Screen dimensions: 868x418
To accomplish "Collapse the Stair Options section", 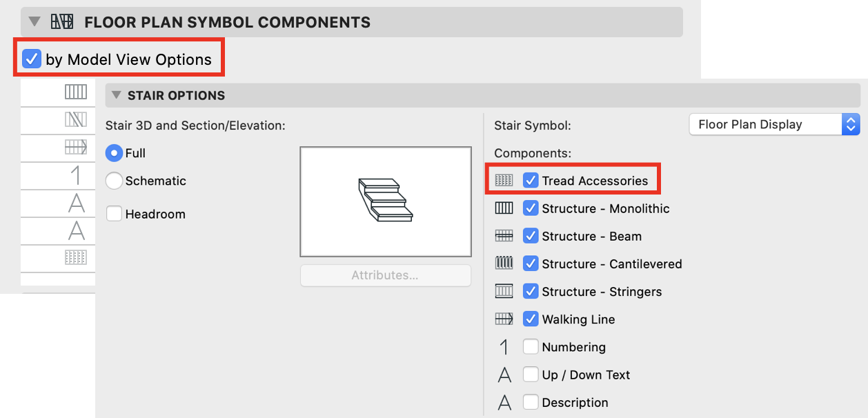I will point(116,95).
